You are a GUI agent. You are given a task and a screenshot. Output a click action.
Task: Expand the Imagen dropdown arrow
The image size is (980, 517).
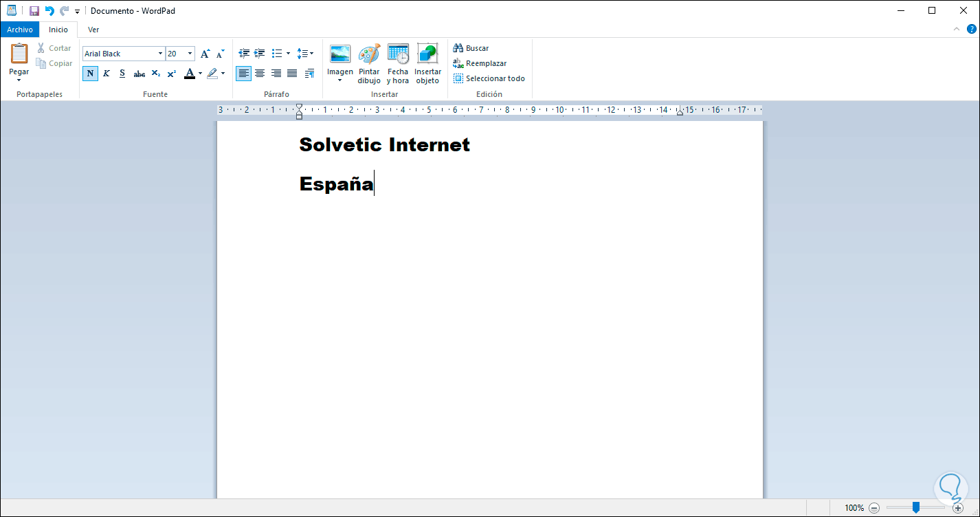click(x=340, y=80)
